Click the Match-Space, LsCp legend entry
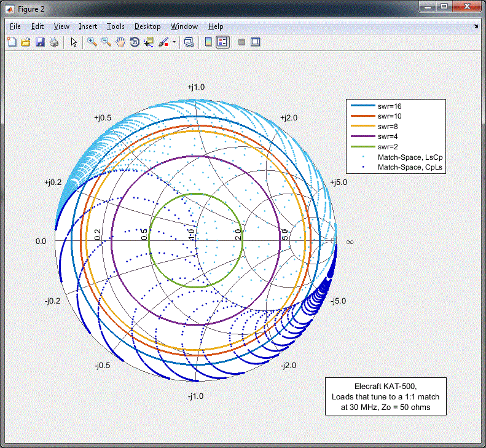The height and width of the screenshot is (448, 486). (x=410, y=157)
